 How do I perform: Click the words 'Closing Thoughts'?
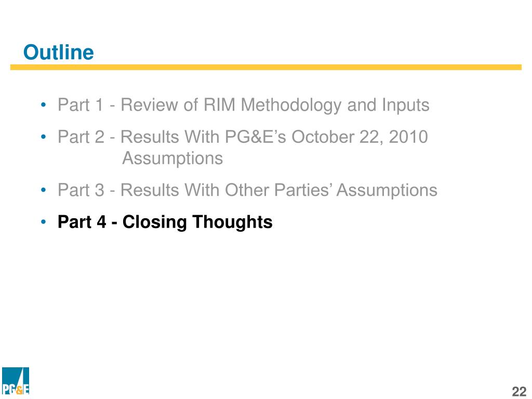tap(197, 222)
